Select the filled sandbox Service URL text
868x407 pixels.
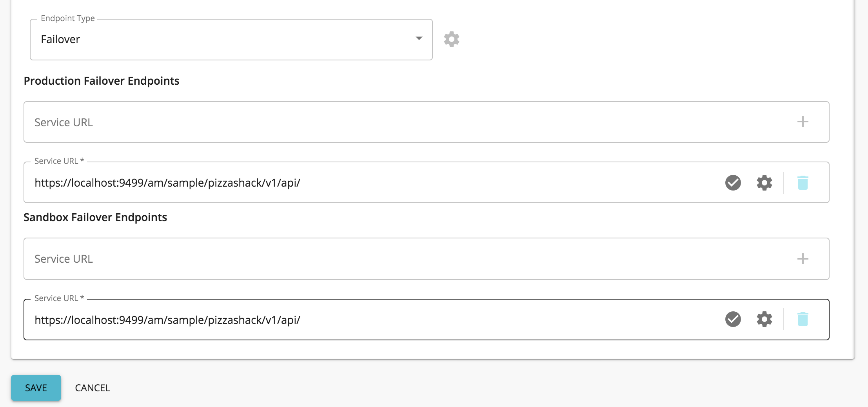(x=167, y=319)
